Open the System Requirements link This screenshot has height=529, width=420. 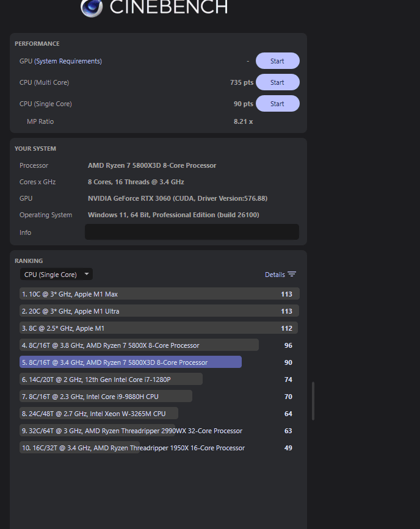(68, 61)
